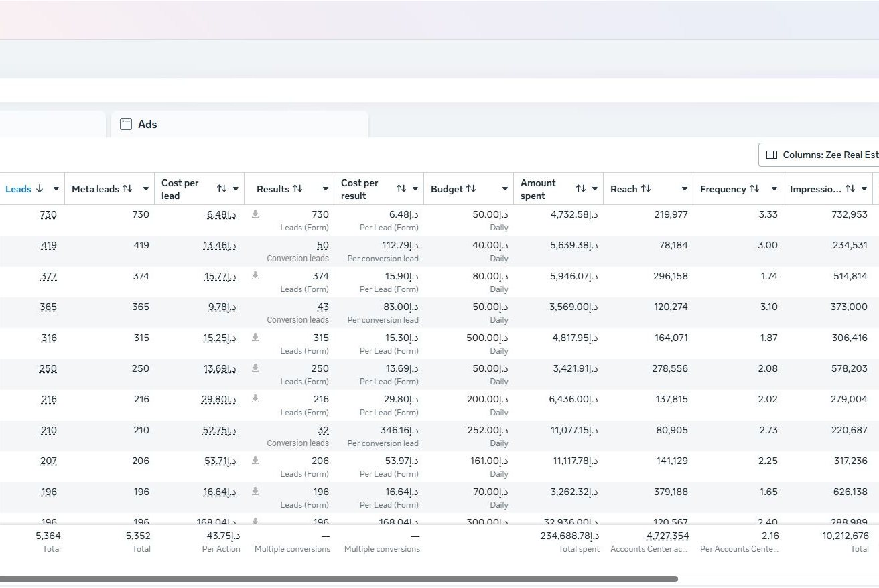Open results value 50 conversion leads
Image resolution: width=879 pixels, height=588 pixels.
coord(323,246)
